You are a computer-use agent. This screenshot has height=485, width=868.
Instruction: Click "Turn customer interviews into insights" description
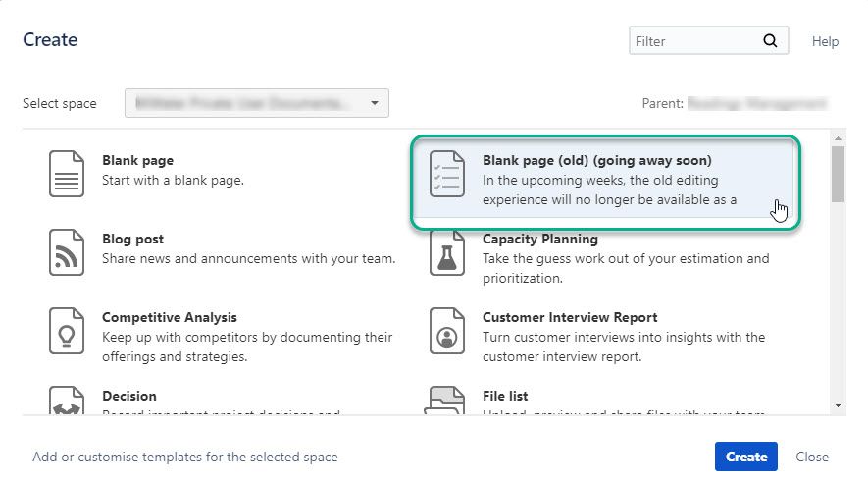point(624,347)
